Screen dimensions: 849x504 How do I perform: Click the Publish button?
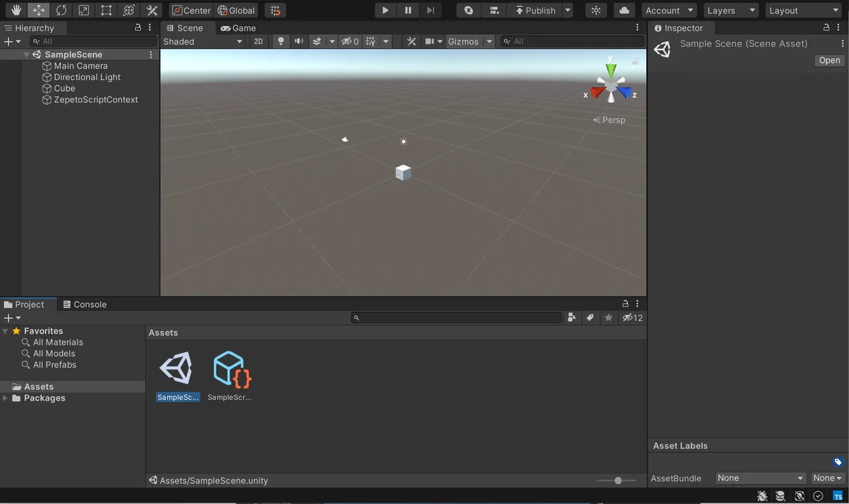pyautogui.click(x=535, y=10)
